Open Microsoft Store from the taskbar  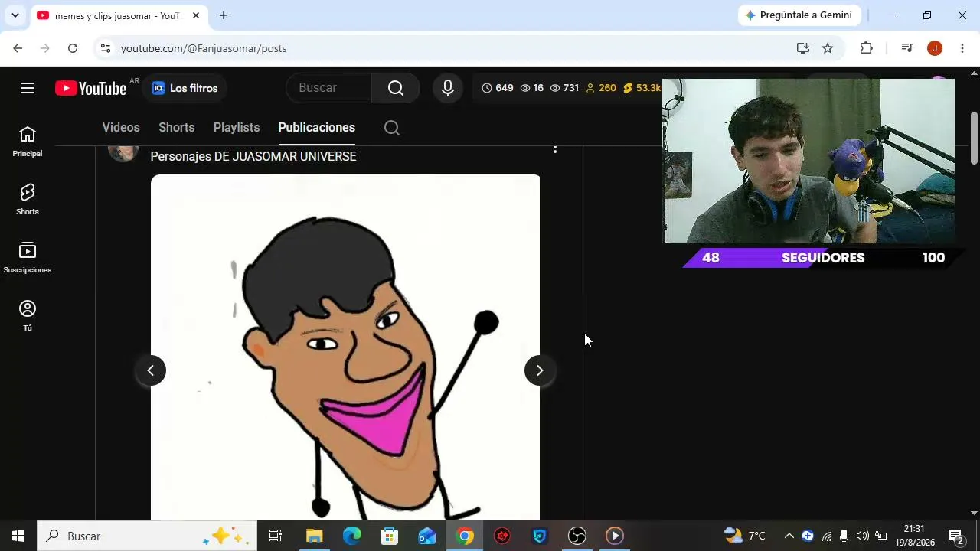pyautogui.click(x=390, y=536)
